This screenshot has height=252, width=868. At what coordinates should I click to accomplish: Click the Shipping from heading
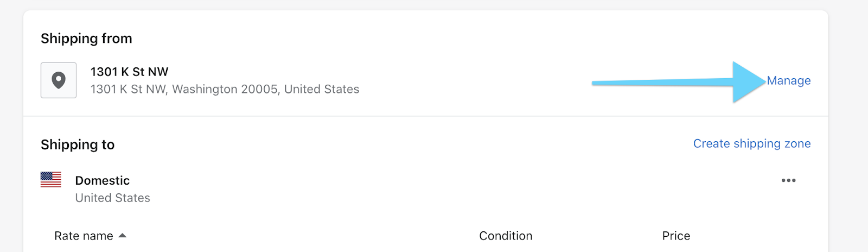(86, 39)
